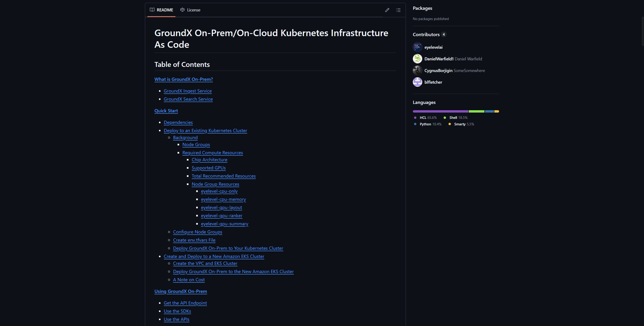Click the HCL 65.6% language entry
Viewport: 644px width, 326px height.
click(x=425, y=117)
